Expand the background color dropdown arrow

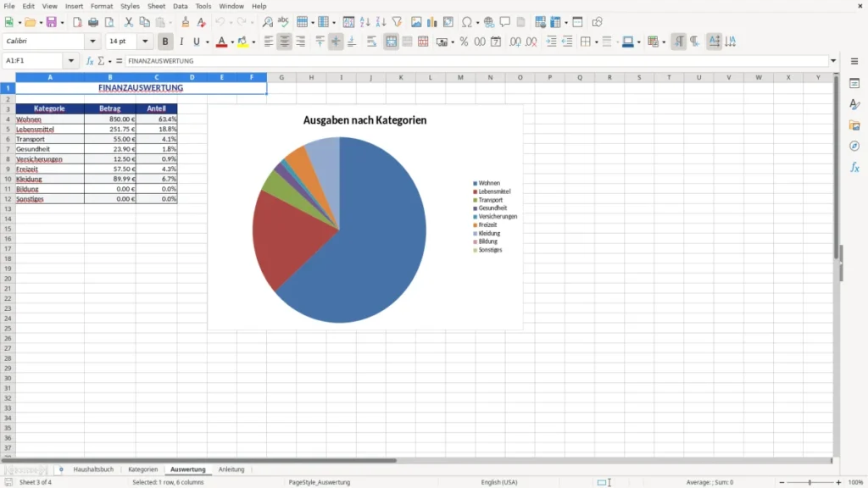(x=253, y=42)
